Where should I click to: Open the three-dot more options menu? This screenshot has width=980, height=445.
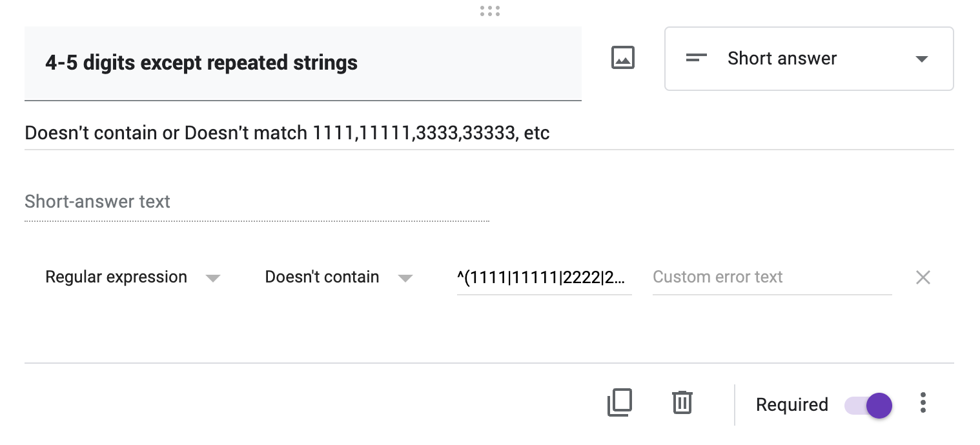923,403
